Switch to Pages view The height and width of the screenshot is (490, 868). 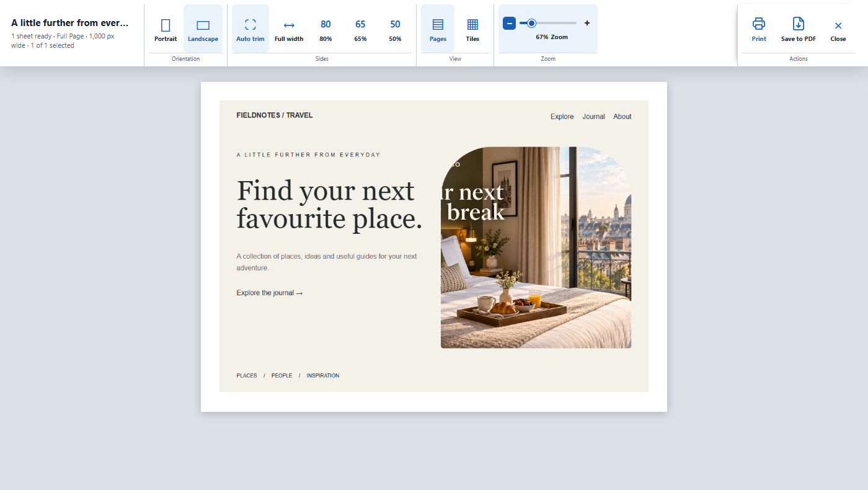pyautogui.click(x=438, y=29)
